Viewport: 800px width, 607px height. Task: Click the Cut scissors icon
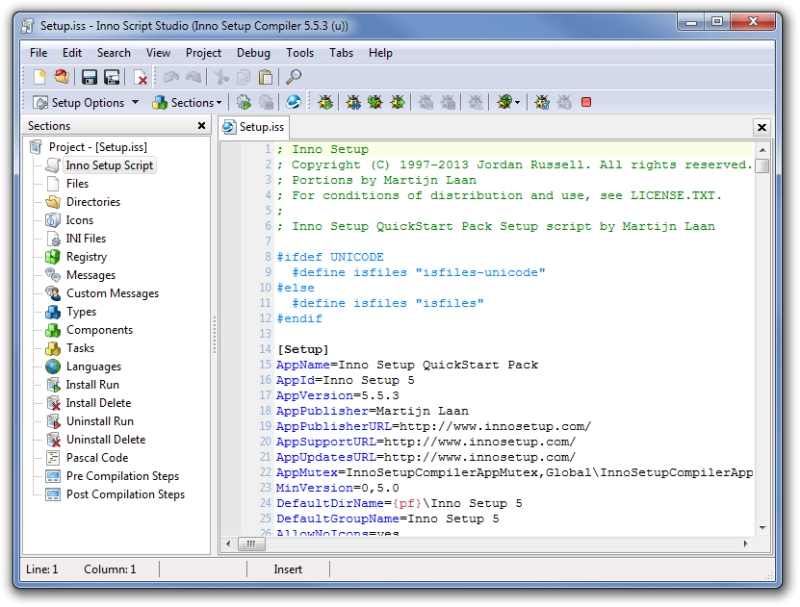pyautogui.click(x=221, y=77)
